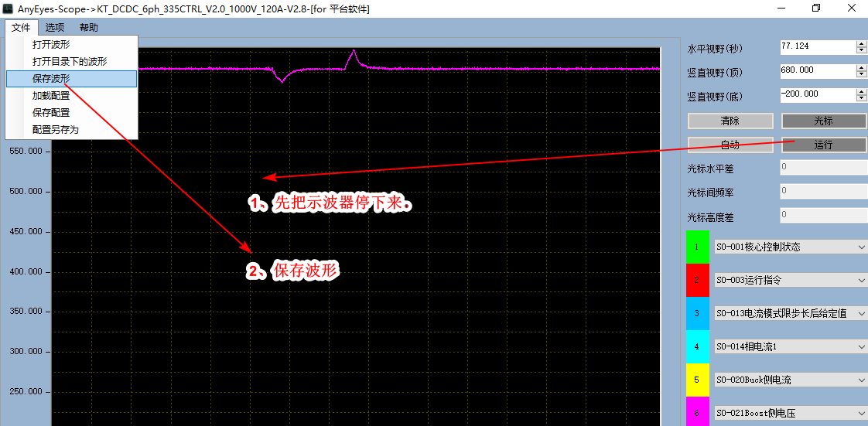Click the 350.000 axis label

(x=26, y=312)
